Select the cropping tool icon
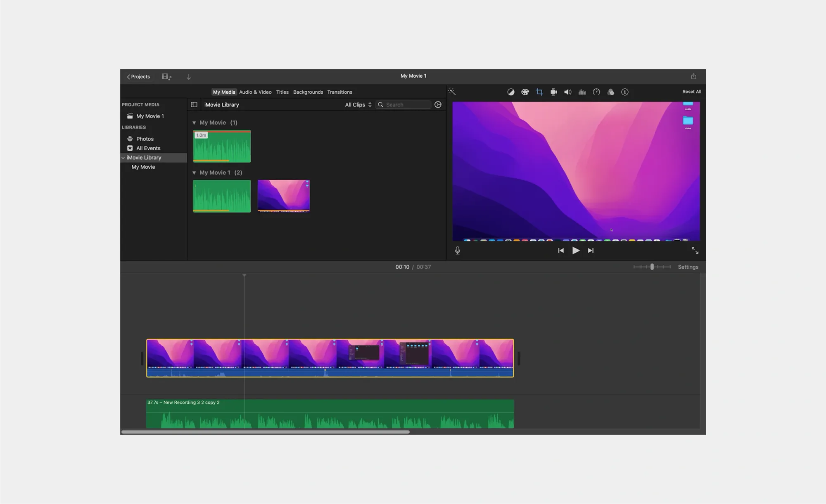 click(x=539, y=92)
